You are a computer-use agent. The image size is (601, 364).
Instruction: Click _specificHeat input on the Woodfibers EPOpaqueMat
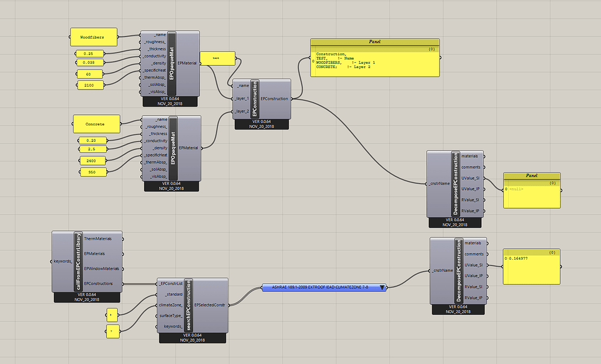(x=154, y=70)
